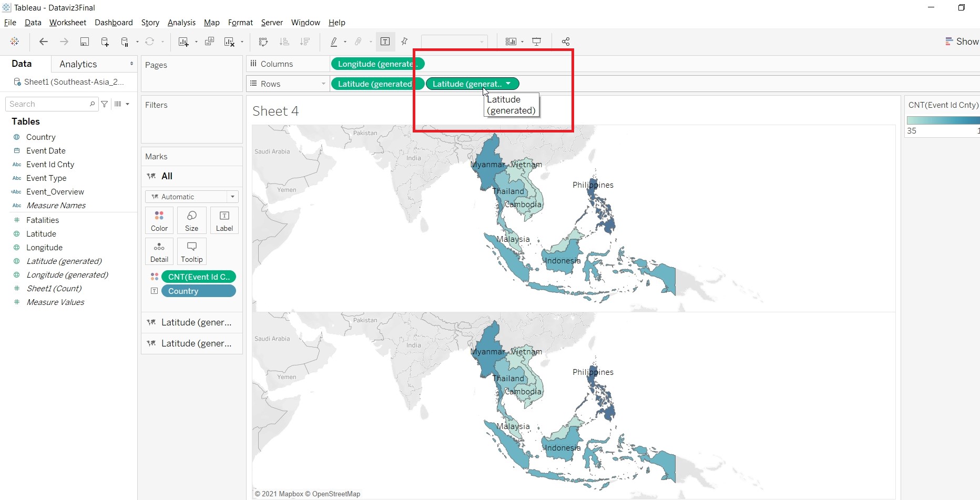Open the Analysis menu
This screenshot has height=500, width=980.
181,23
